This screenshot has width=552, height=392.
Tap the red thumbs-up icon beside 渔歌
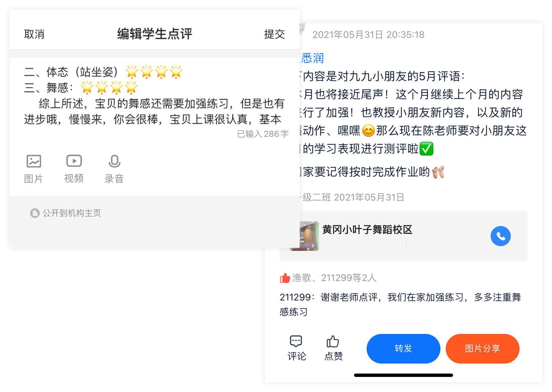click(x=285, y=278)
